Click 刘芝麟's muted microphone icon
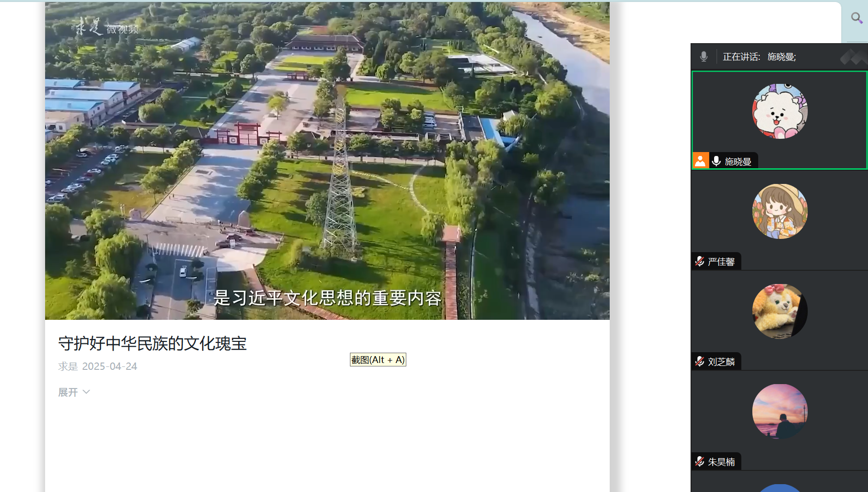 coord(699,362)
